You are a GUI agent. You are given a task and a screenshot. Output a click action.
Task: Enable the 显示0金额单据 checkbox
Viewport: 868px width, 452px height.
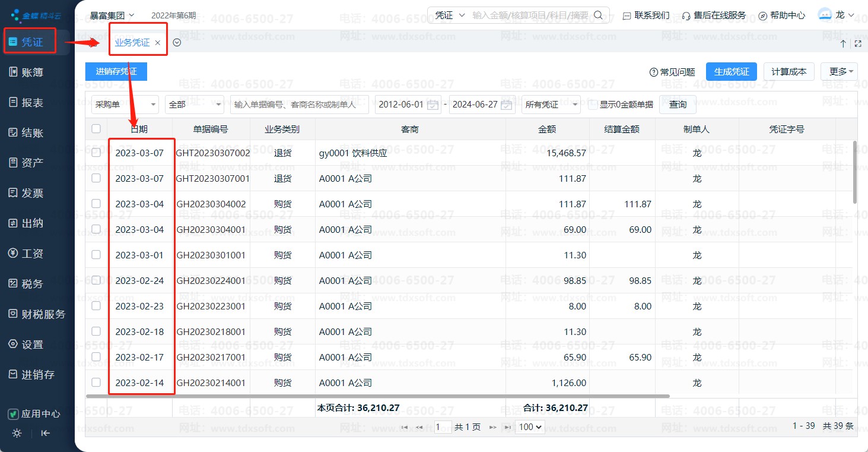click(x=593, y=105)
